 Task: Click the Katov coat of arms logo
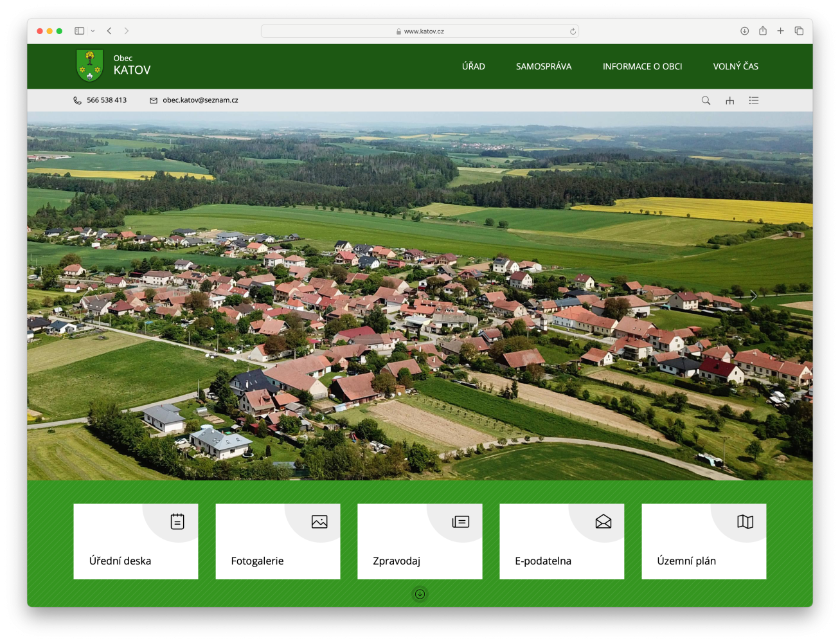(89, 66)
